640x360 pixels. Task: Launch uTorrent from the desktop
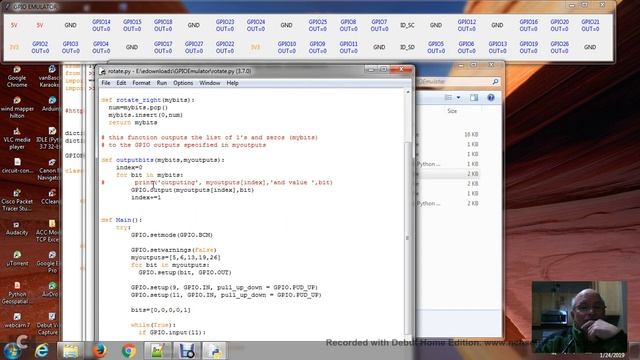[17, 259]
